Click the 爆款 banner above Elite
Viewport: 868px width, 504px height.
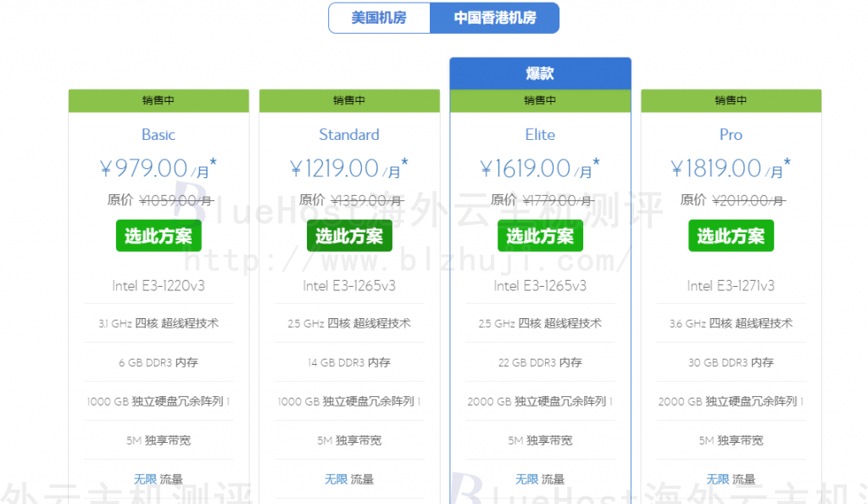pyautogui.click(x=540, y=73)
